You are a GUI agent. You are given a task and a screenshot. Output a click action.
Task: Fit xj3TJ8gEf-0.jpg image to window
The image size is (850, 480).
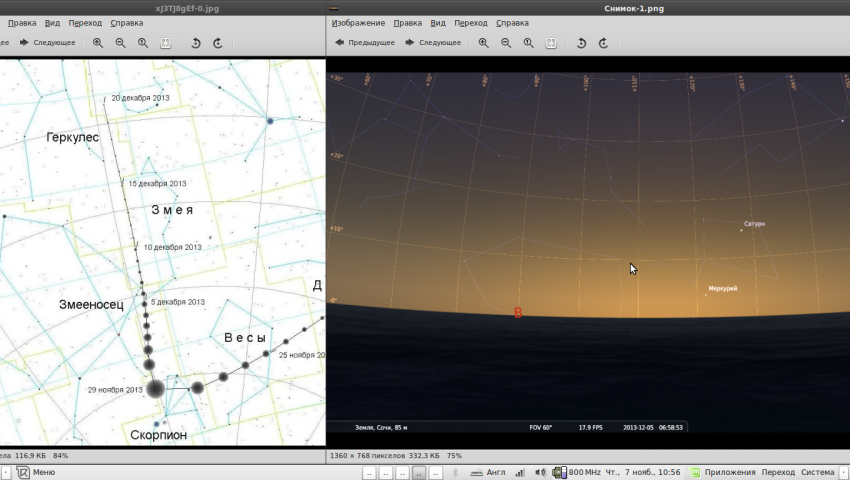165,43
